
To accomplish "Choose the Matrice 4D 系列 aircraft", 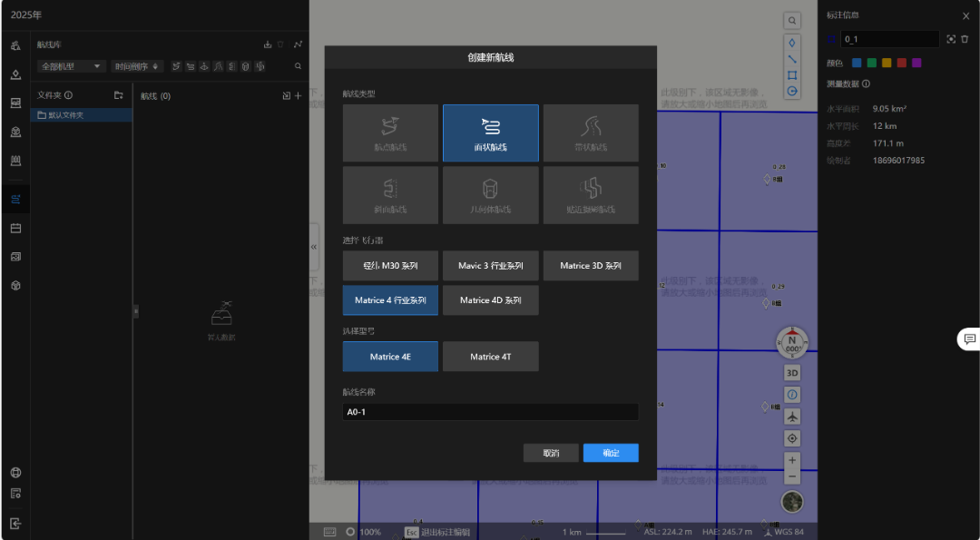I will click(491, 300).
